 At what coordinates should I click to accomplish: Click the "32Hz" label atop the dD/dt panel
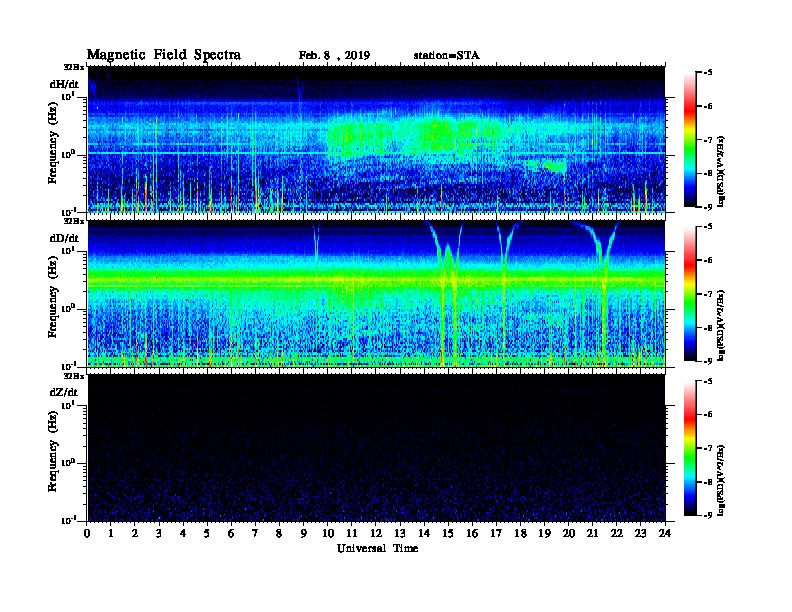pyautogui.click(x=74, y=221)
